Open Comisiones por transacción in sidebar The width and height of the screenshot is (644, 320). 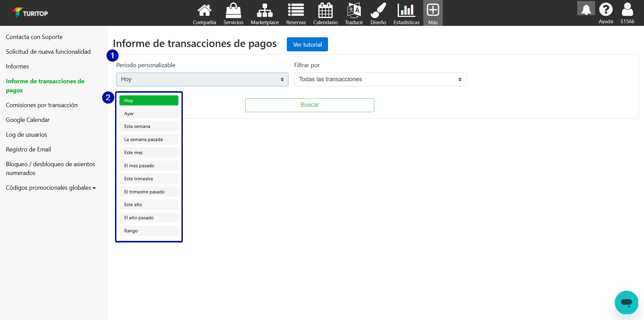42,105
